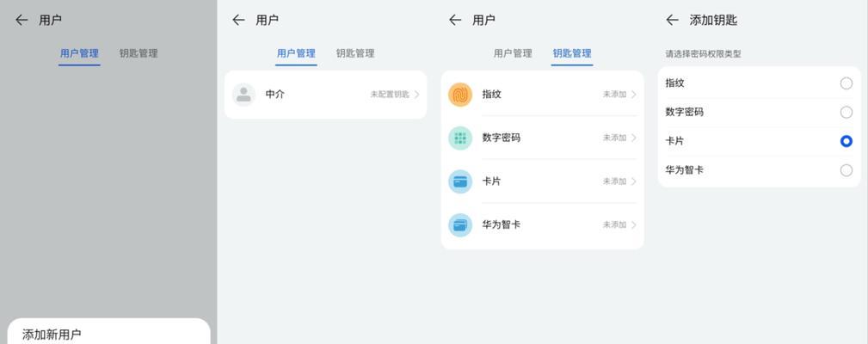
Task: Select the 卡片 radio button
Action: (846, 141)
